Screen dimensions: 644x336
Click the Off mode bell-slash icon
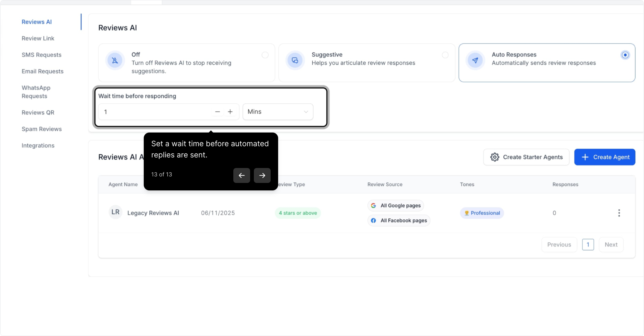(115, 60)
